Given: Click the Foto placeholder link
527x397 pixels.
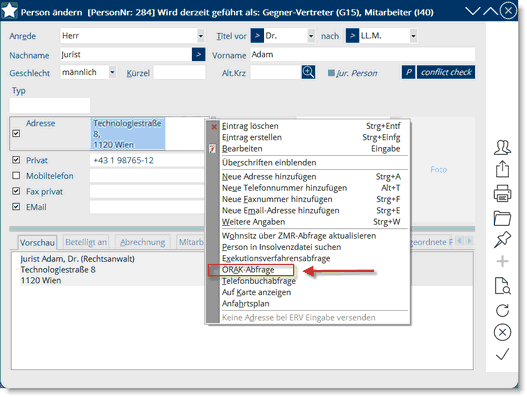Looking at the screenshot, I should pos(439,169).
